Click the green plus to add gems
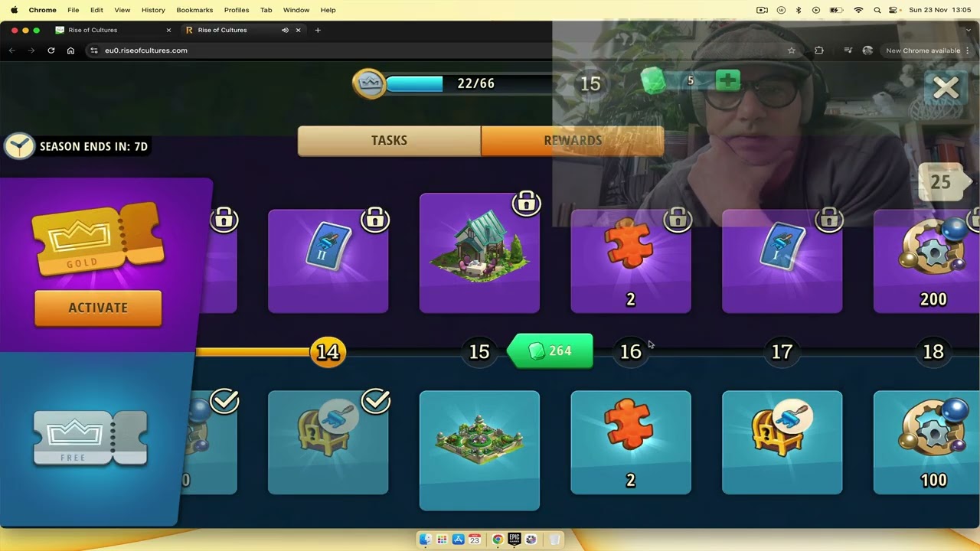This screenshot has width=980, height=551. (727, 80)
